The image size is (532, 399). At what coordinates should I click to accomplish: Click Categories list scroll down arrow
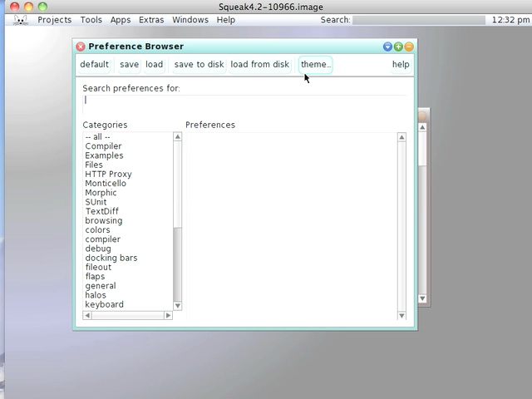pos(177,306)
